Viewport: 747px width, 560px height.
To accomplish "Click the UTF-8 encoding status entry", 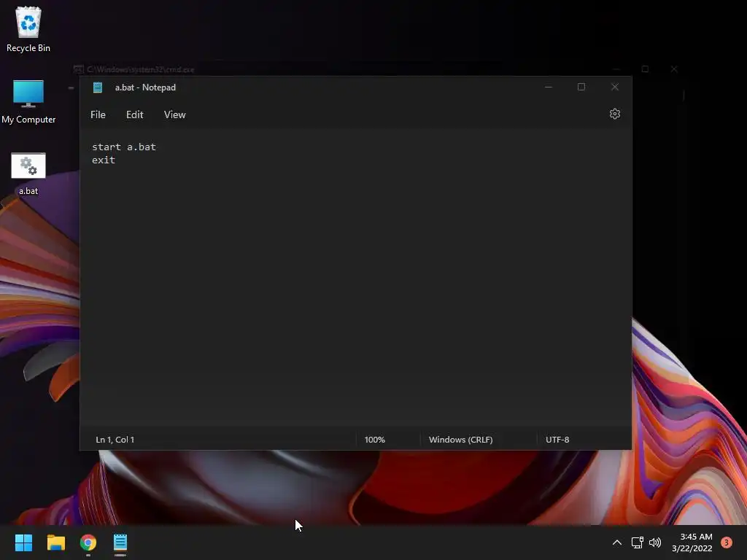I will click(557, 440).
